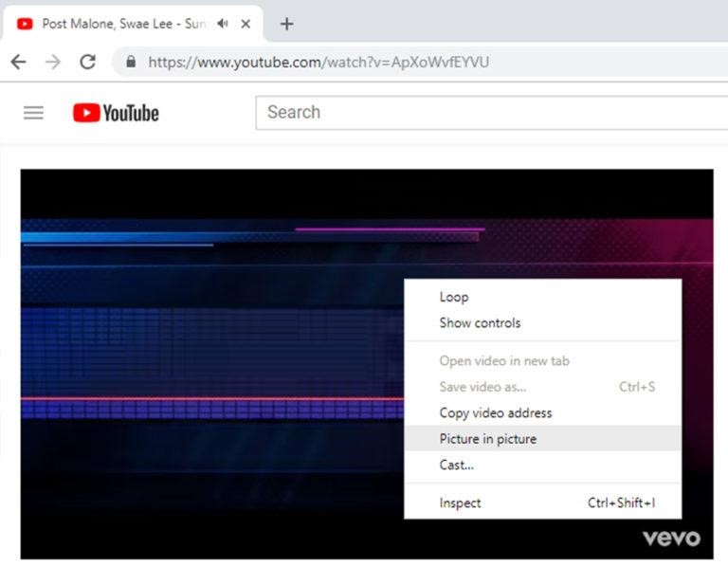This screenshot has height=567, width=728.
Task: Go to YouTube home via logo
Action: pos(116,113)
